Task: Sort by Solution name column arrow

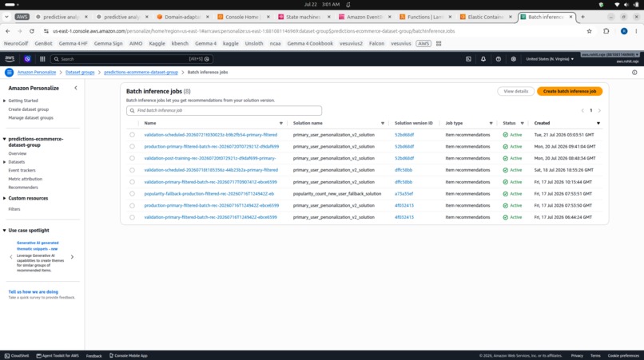Action: [x=383, y=123]
